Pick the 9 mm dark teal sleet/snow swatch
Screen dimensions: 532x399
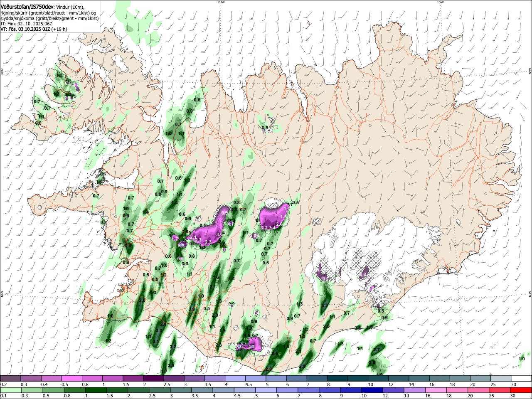click(357, 378)
